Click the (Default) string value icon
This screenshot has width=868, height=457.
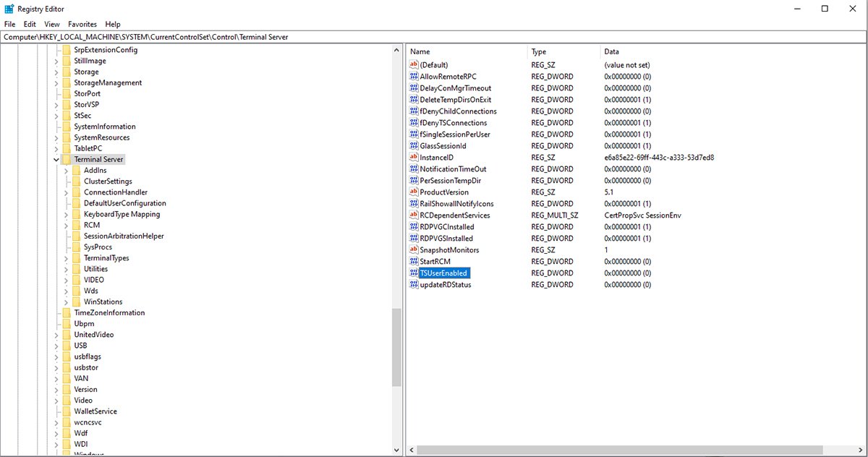(x=414, y=65)
